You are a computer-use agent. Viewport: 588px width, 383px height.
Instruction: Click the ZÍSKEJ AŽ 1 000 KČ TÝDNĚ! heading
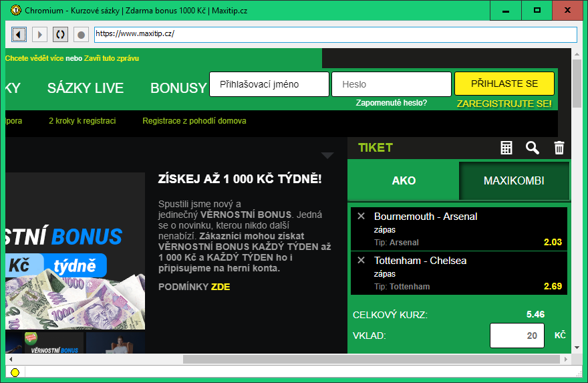(x=240, y=179)
